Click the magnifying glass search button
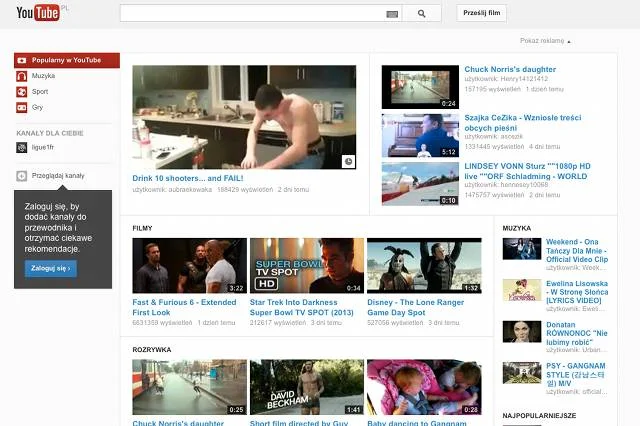640x426 pixels. tap(422, 13)
